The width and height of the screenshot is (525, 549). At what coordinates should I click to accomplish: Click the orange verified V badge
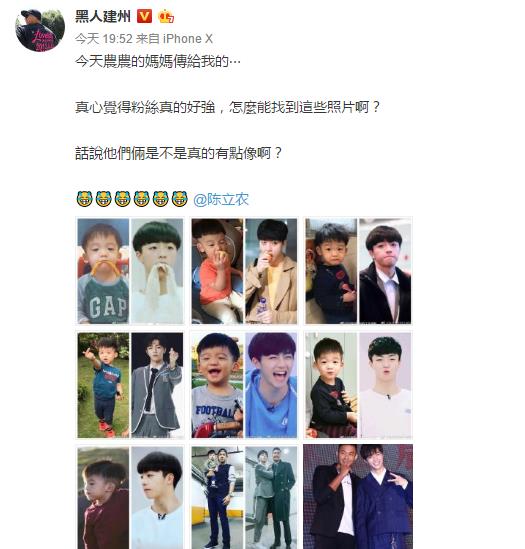pyautogui.click(x=144, y=16)
